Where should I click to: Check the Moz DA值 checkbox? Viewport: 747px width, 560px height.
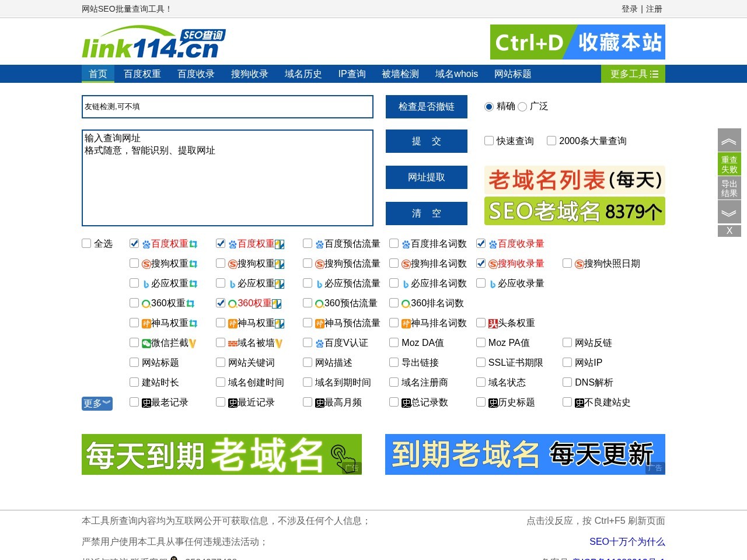pyautogui.click(x=394, y=342)
